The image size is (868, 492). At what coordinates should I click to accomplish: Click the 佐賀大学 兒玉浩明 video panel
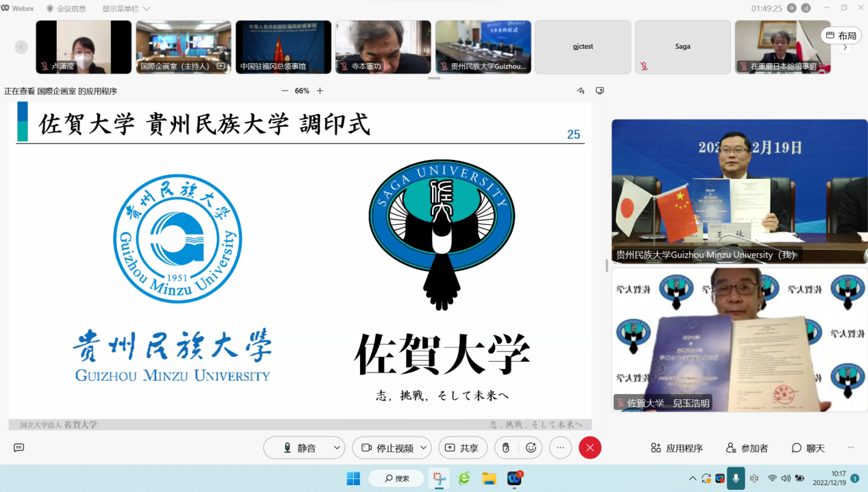(x=739, y=340)
